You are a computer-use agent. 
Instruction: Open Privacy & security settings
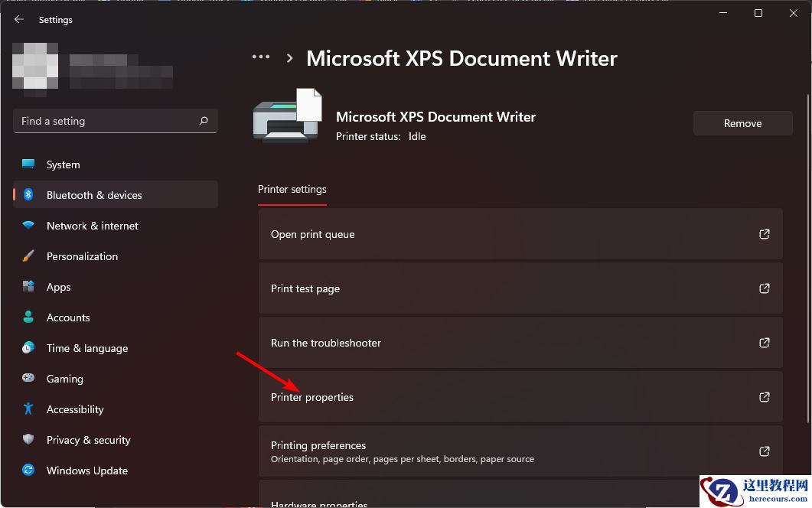coord(88,439)
